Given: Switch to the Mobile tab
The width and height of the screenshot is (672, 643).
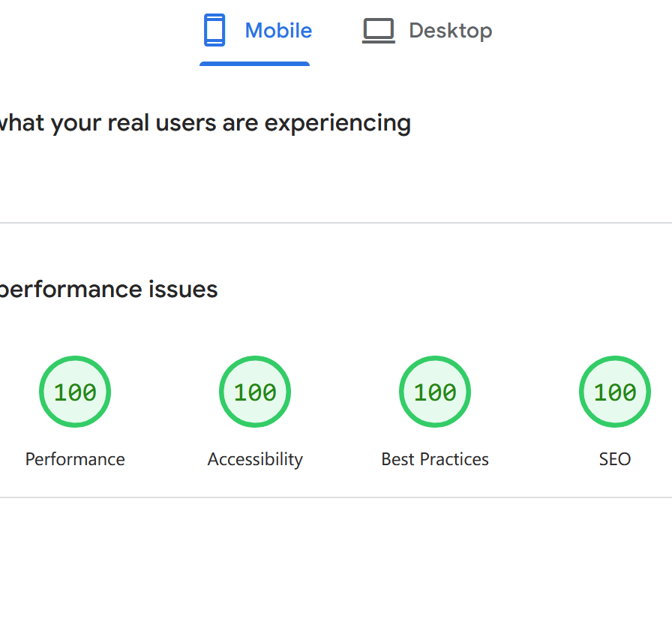Looking at the screenshot, I should tap(256, 31).
